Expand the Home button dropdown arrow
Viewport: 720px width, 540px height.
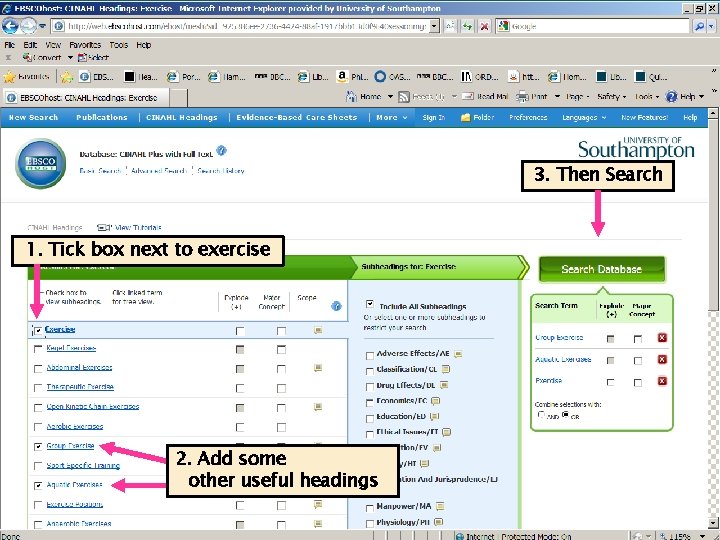point(390,96)
